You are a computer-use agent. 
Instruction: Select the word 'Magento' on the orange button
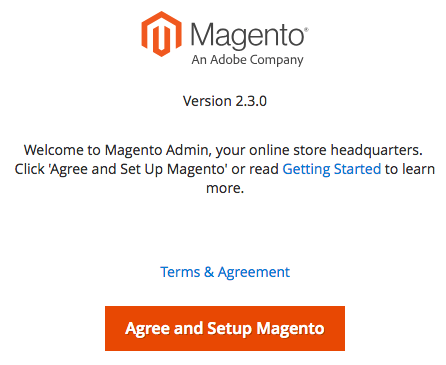pyautogui.click(x=290, y=329)
